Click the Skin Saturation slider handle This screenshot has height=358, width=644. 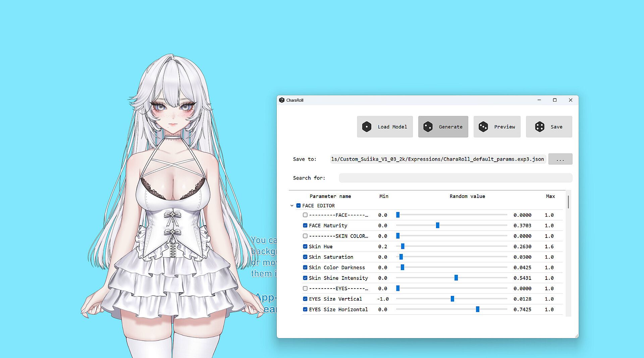click(x=401, y=257)
